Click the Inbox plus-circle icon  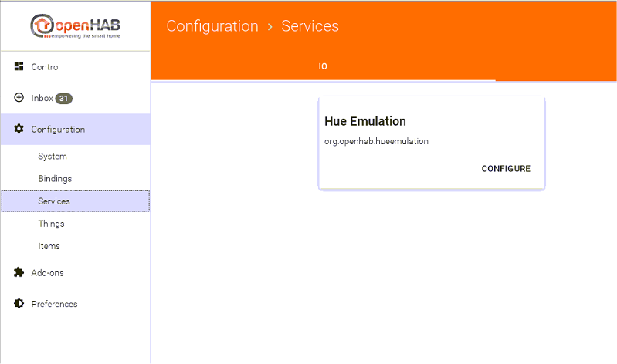click(19, 98)
